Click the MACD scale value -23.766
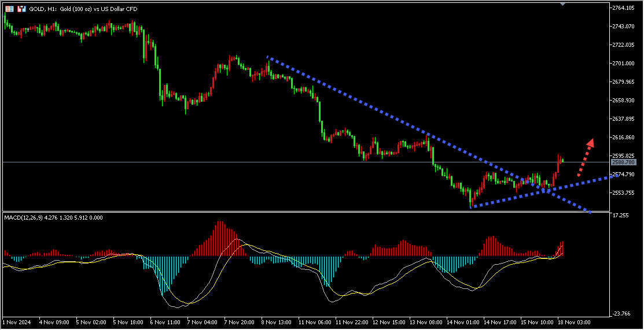Viewport: 644px width, 330px height. [621, 314]
